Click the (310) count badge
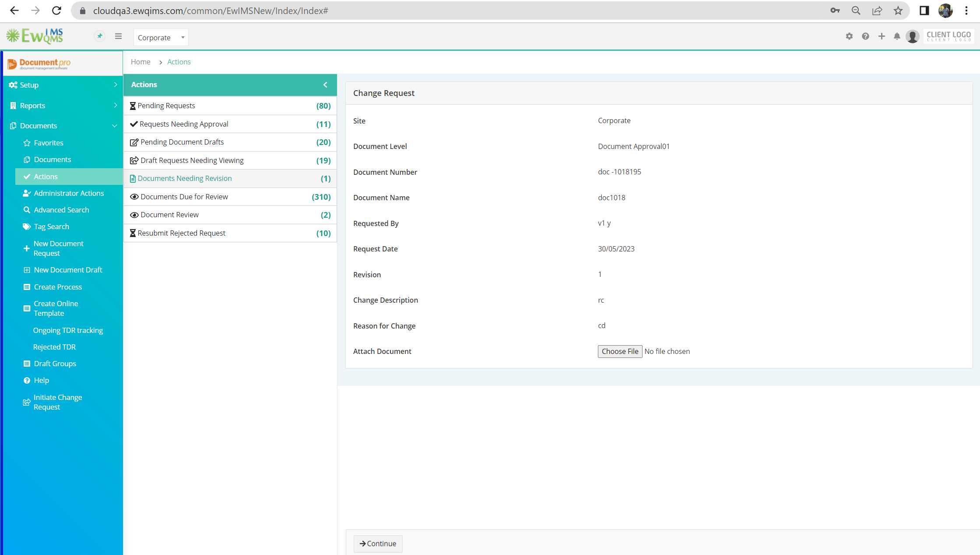 pos(321,197)
